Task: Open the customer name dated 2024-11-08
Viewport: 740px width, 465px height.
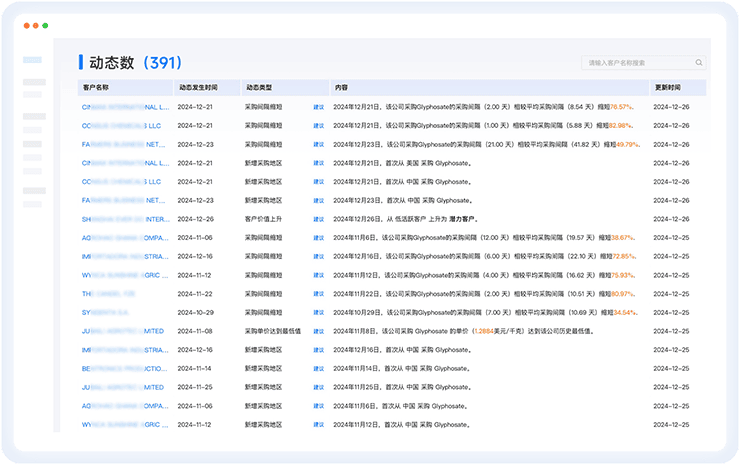Action: 121,331
